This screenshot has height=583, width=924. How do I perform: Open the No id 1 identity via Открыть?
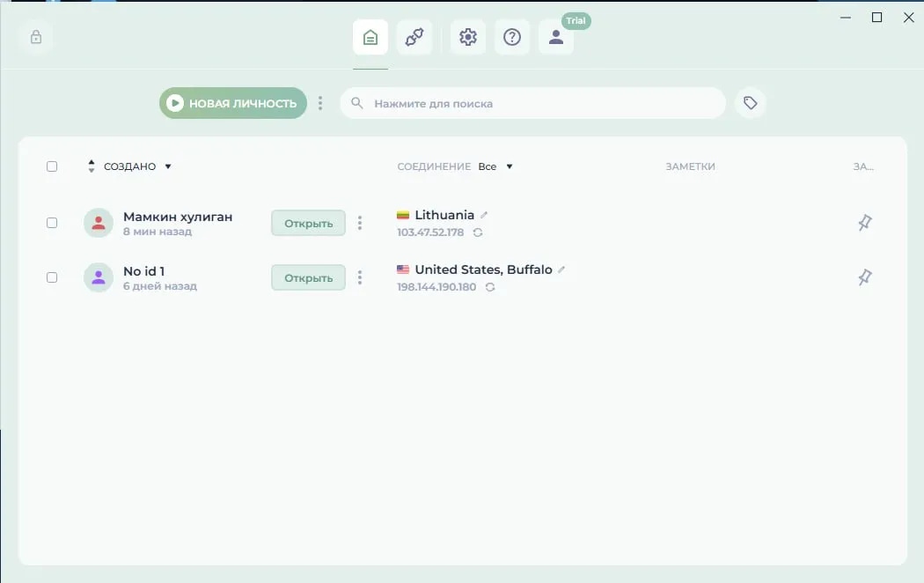click(308, 277)
